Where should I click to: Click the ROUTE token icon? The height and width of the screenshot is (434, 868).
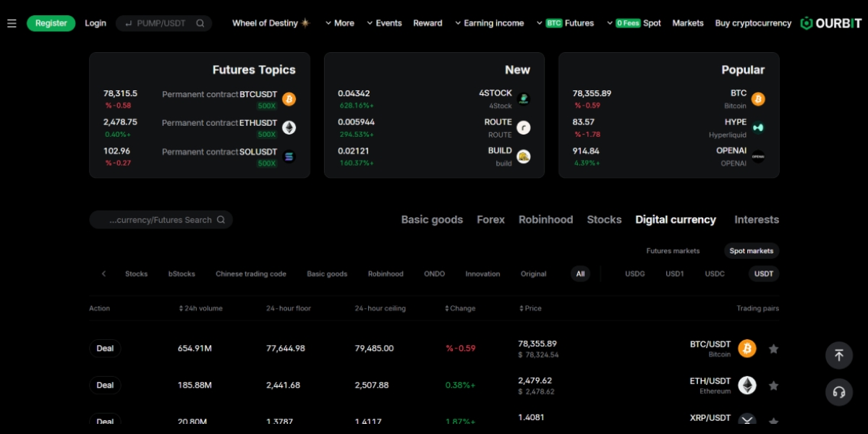523,128
